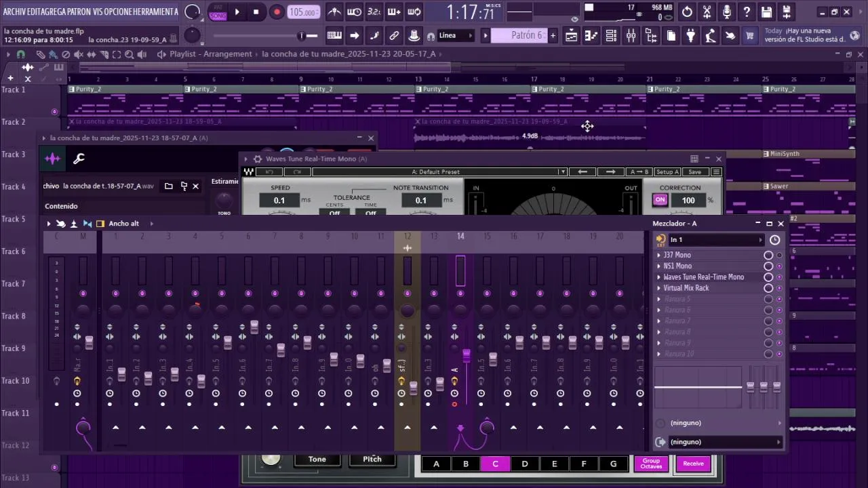Save project with floppy disk icon
Image resolution: width=868 pixels, height=488 pixels.
pyautogui.click(x=766, y=12)
